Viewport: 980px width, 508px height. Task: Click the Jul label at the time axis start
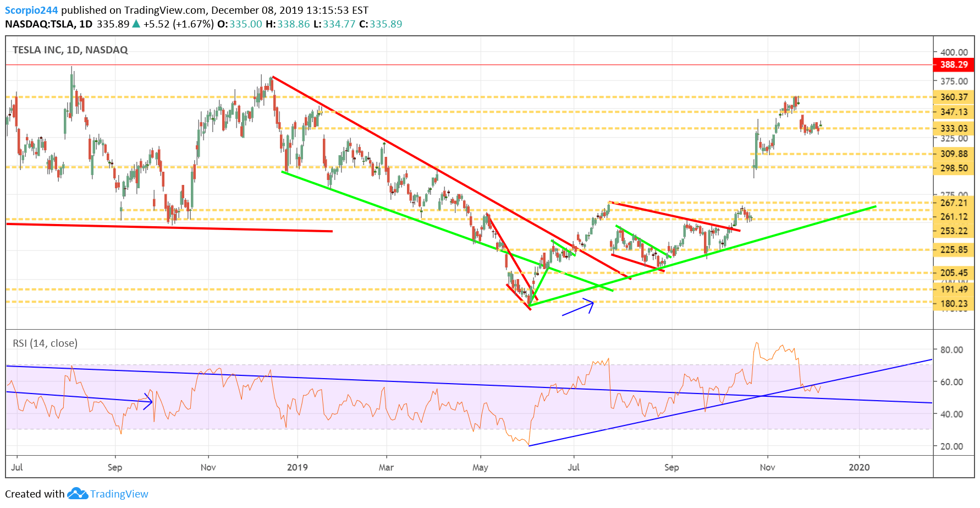[17, 467]
